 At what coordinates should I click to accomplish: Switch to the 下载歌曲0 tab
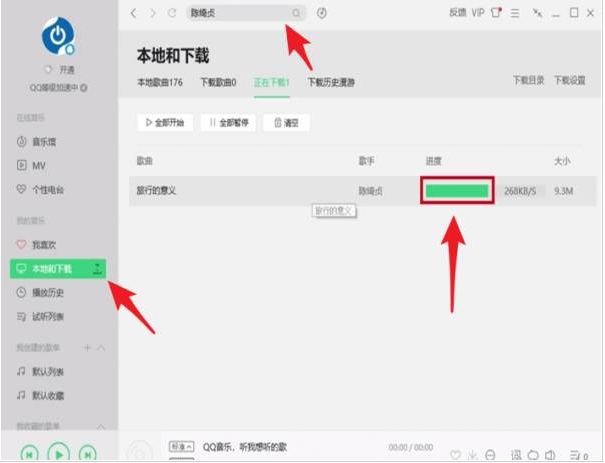point(218,80)
